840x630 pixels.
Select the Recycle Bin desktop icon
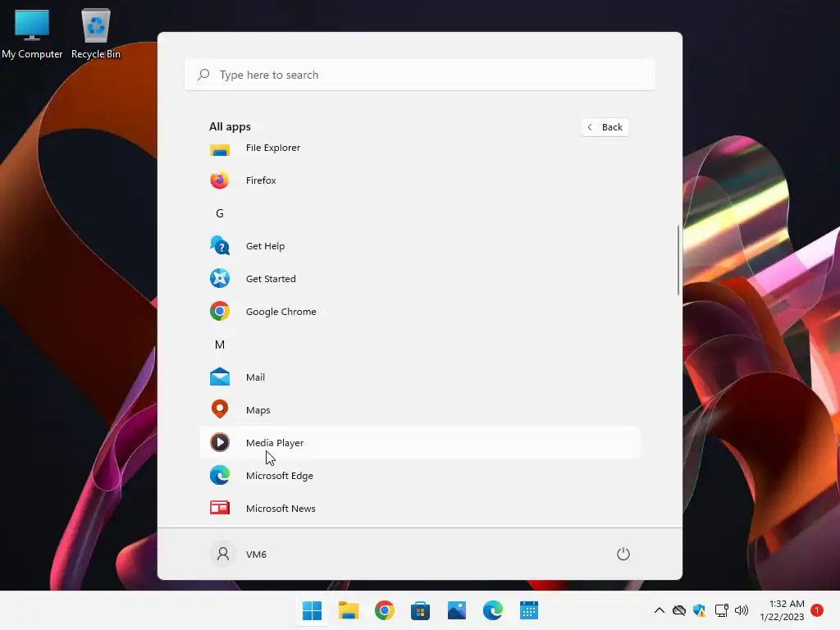[x=96, y=33]
